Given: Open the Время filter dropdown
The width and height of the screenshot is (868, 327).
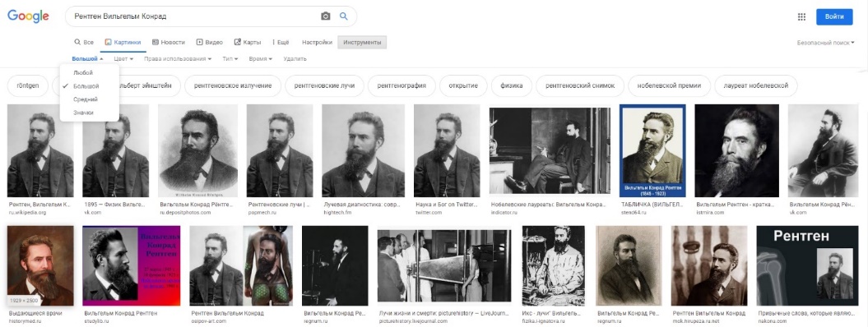Looking at the screenshot, I should (261, 58).
